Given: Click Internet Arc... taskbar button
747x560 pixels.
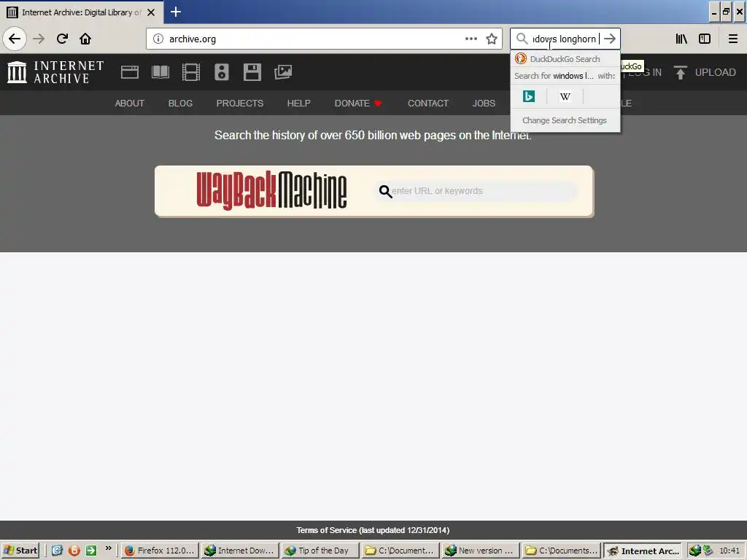Looking at the screenshot, I should tap(643, 551).
